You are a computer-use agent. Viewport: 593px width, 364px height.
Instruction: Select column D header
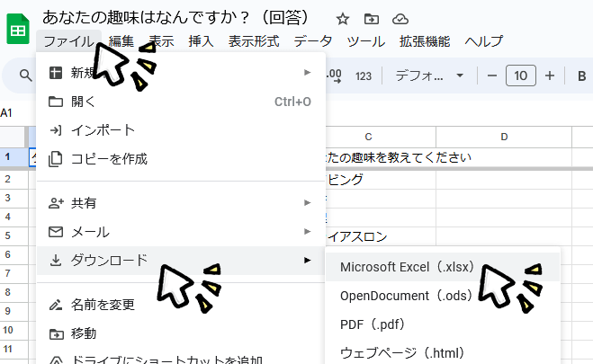[504, 137]
